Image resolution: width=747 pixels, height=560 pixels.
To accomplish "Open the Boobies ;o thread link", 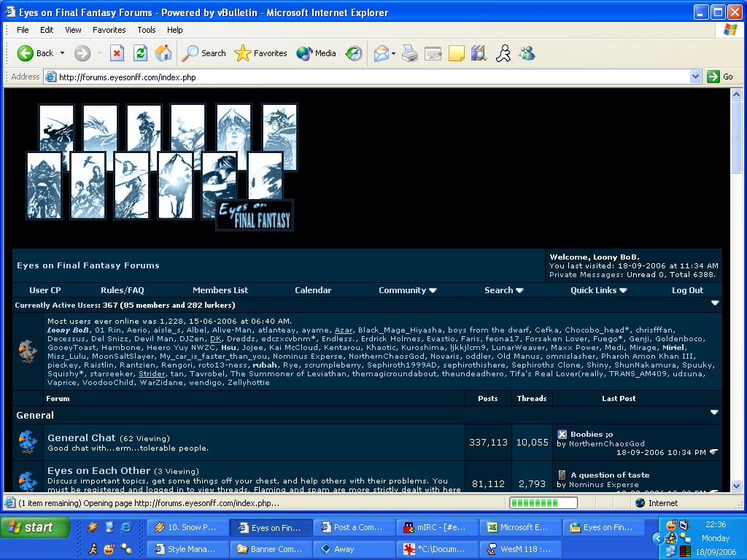I will coord(592,434).
